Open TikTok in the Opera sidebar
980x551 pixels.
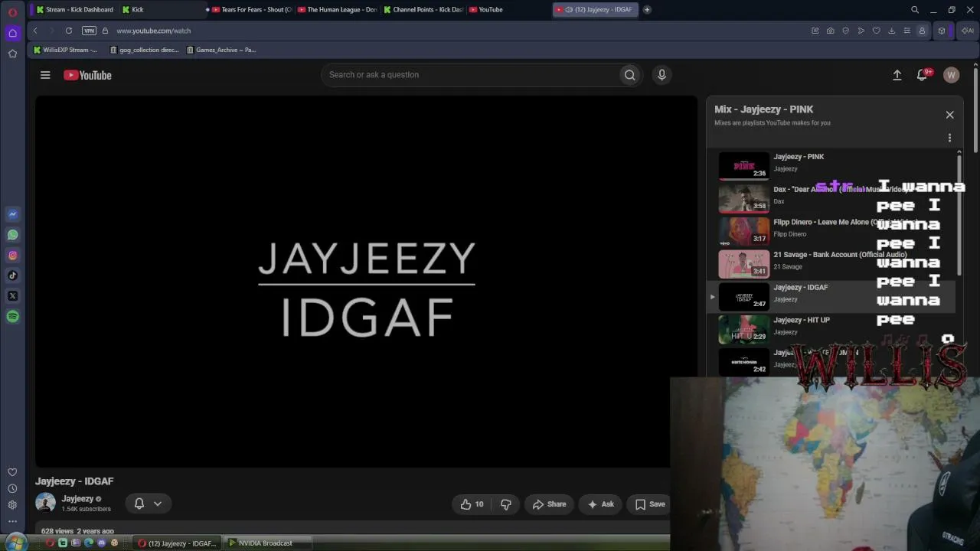pos(12,275)
